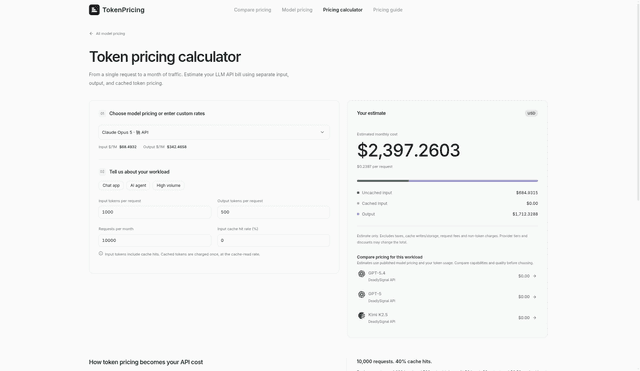The height and width of the screenshot is (371, 640).
Task: Click the 10,000 requests, 40% cache hits heading
Action: (394, 361)
